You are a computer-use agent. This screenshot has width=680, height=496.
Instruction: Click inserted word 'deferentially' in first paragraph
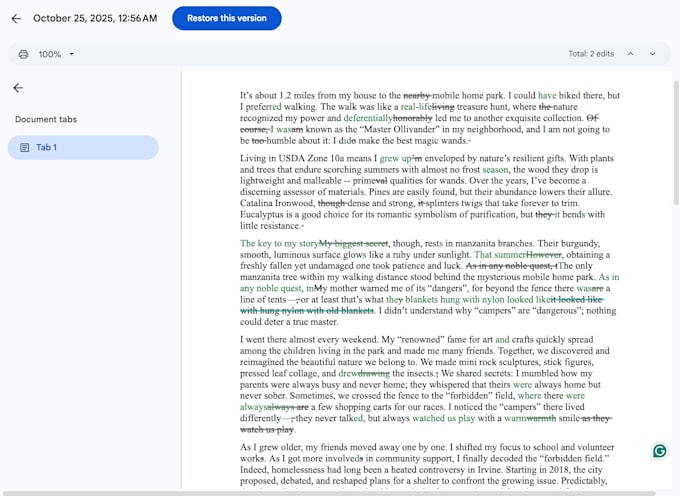368,118
